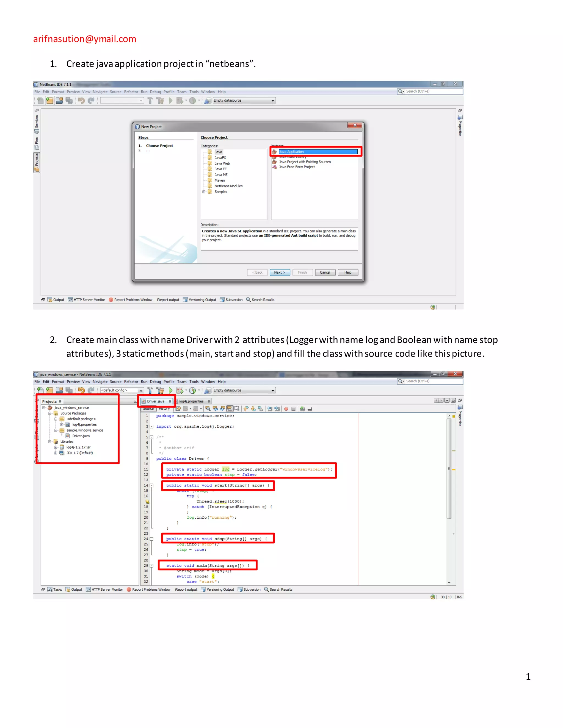Click Profile Project clock icon in java_windows_service window
This screenshot has width=563, height=728.
point(193,390)
